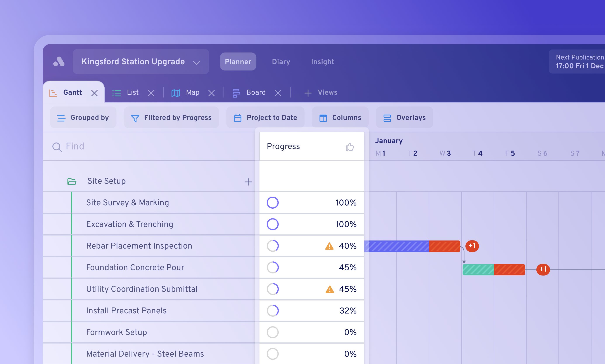Open the Insight section

(x=323, y=62)
